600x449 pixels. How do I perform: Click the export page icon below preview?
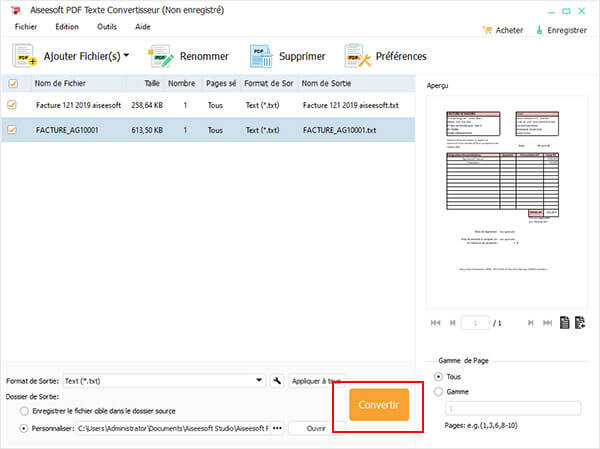pyautogui.click(x=580, y=323)
